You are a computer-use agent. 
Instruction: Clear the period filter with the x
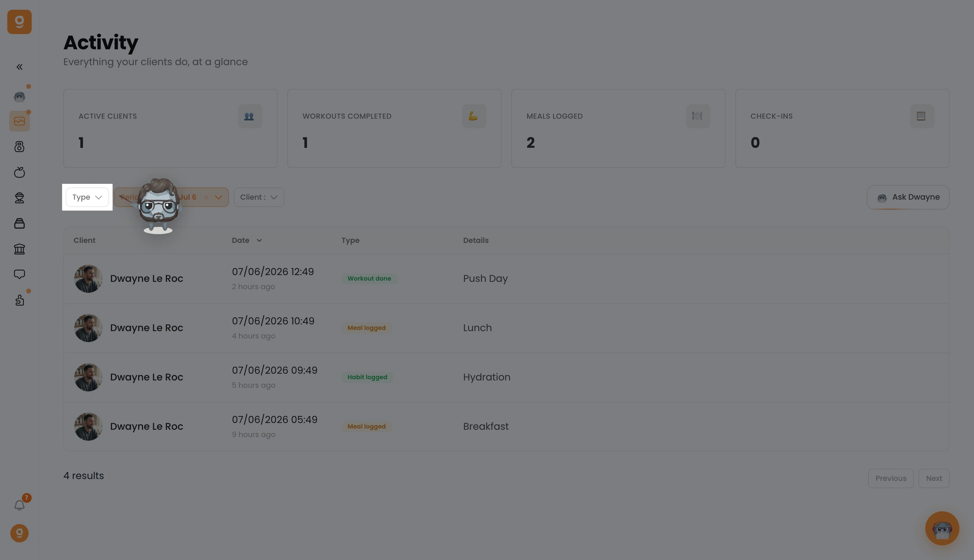tap(206, 197)
